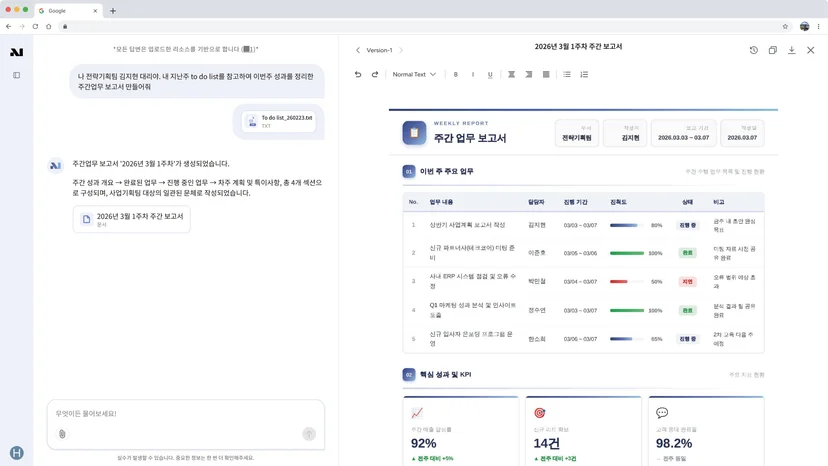The width and height of the screenshot is (828, 466).
Task: Click the app logo in left sidebar
Action: coord(16,52)
